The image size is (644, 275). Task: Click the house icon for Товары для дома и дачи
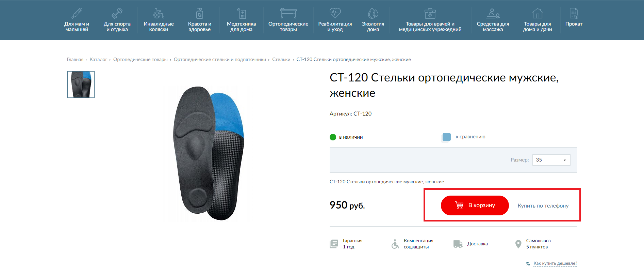pyautogui.click(x=538, y=13)
